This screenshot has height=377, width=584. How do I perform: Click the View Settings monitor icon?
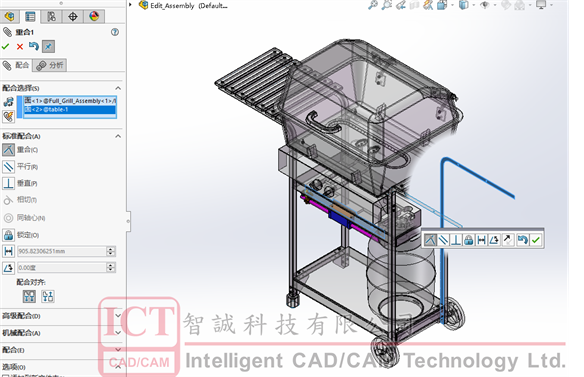click(x=541, y=5)
